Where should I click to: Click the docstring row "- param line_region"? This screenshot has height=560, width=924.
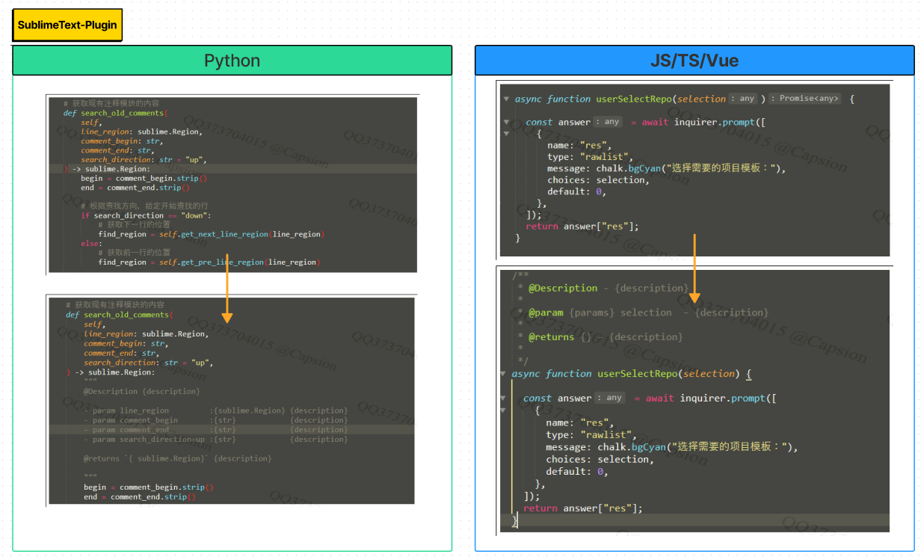click(x=216, y=410)
